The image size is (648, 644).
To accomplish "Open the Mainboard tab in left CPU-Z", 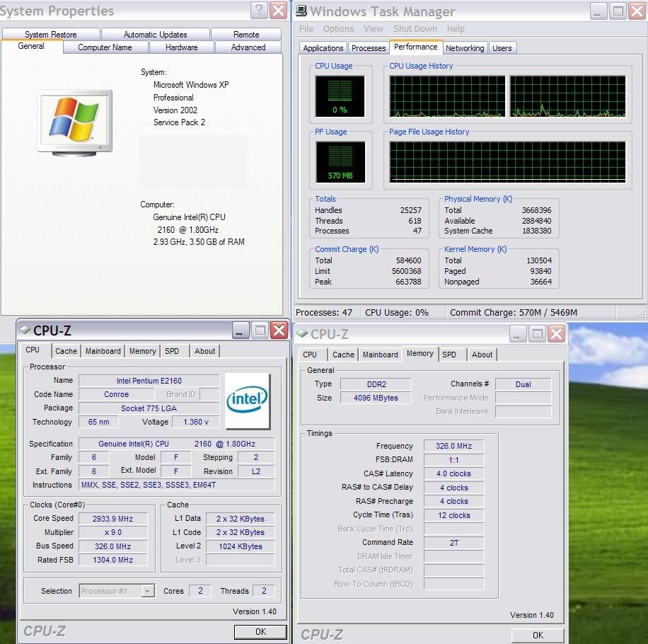I will [103, 351].
